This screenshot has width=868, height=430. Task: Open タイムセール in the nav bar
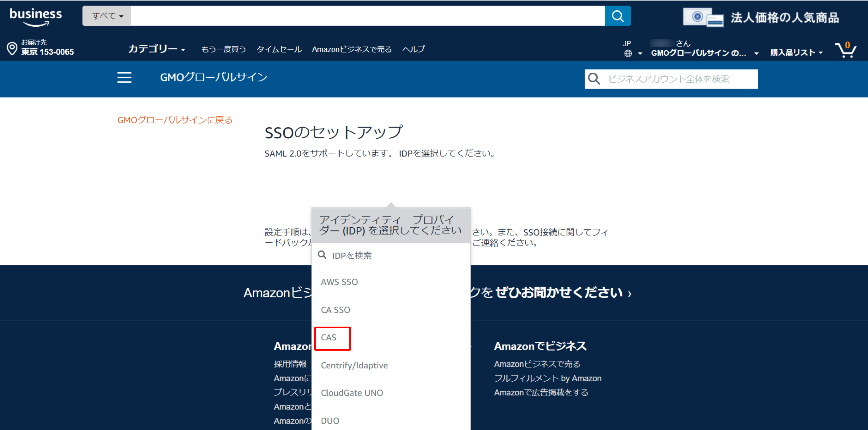tap(279, 49)
